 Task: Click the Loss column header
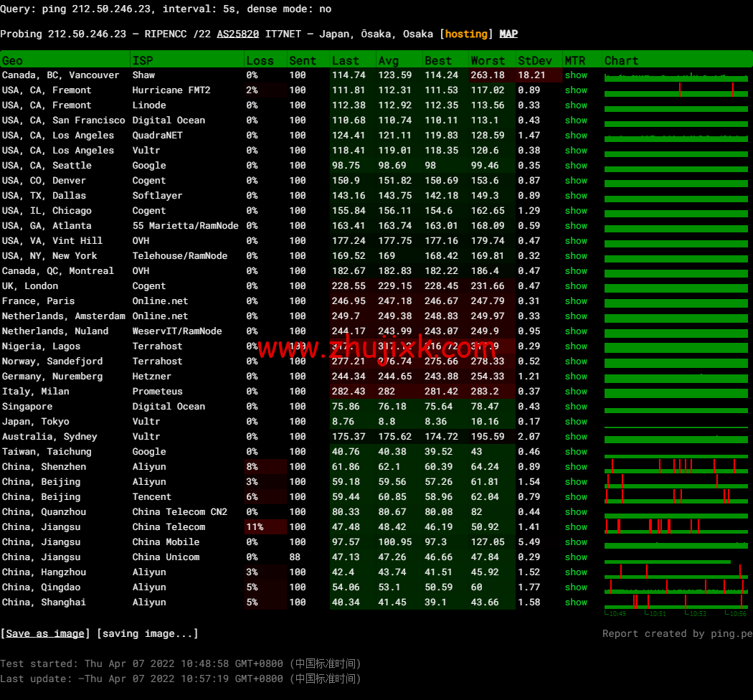[260, 61]
